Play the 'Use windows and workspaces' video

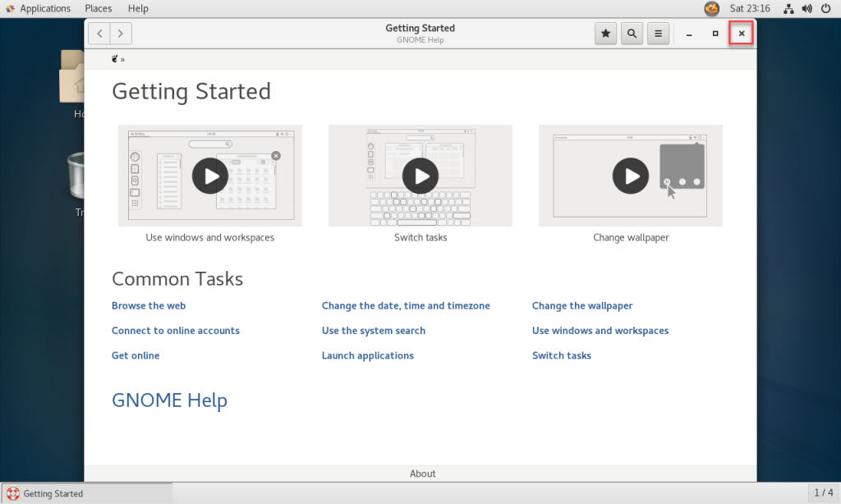pyautogui.click(x=210, y=176)
